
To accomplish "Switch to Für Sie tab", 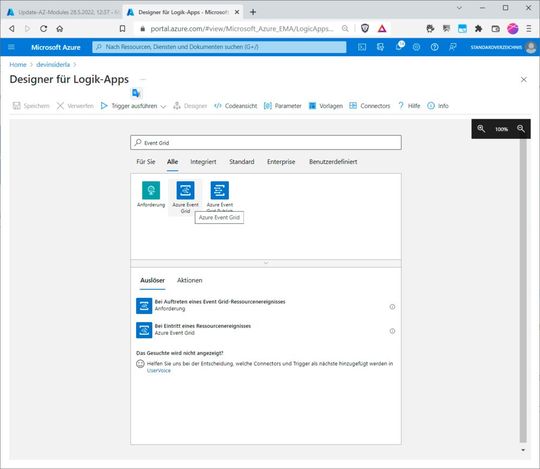I will pos(146,161).
